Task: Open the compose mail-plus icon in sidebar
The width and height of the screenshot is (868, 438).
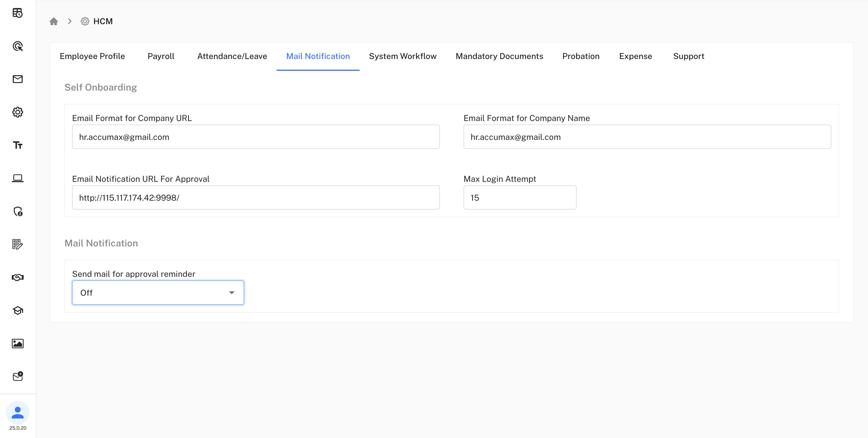Action: tap(17, 376)
